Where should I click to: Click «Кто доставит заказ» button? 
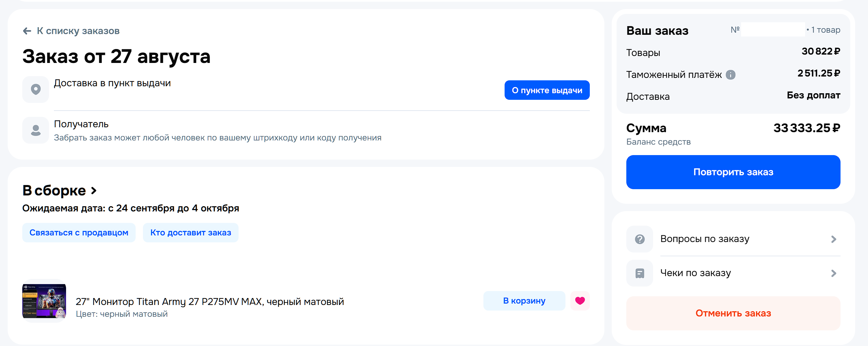191,233
